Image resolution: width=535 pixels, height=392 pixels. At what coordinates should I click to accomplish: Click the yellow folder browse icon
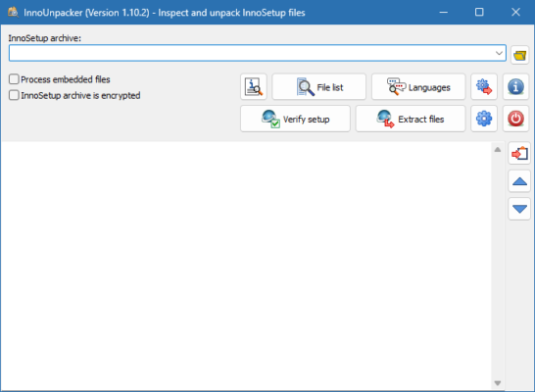(x=519, y=55)
